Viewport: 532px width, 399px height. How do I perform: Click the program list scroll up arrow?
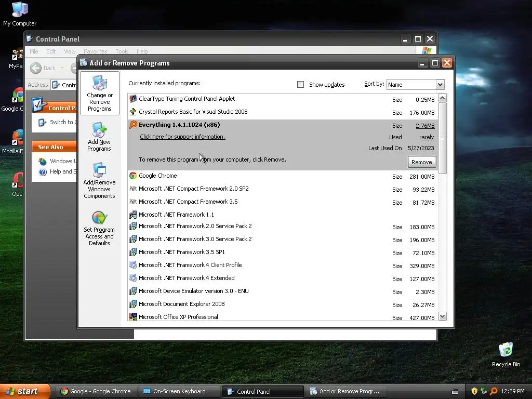[443, 98]
